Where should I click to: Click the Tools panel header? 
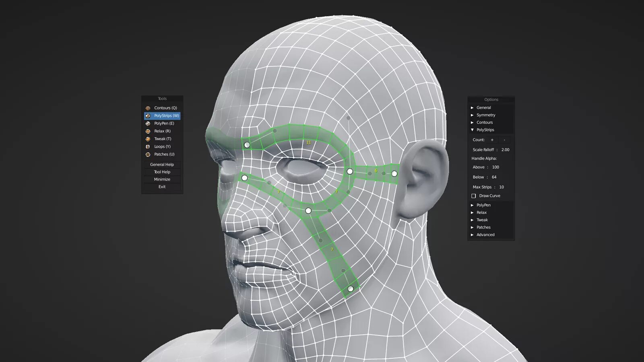pos(162,99)
